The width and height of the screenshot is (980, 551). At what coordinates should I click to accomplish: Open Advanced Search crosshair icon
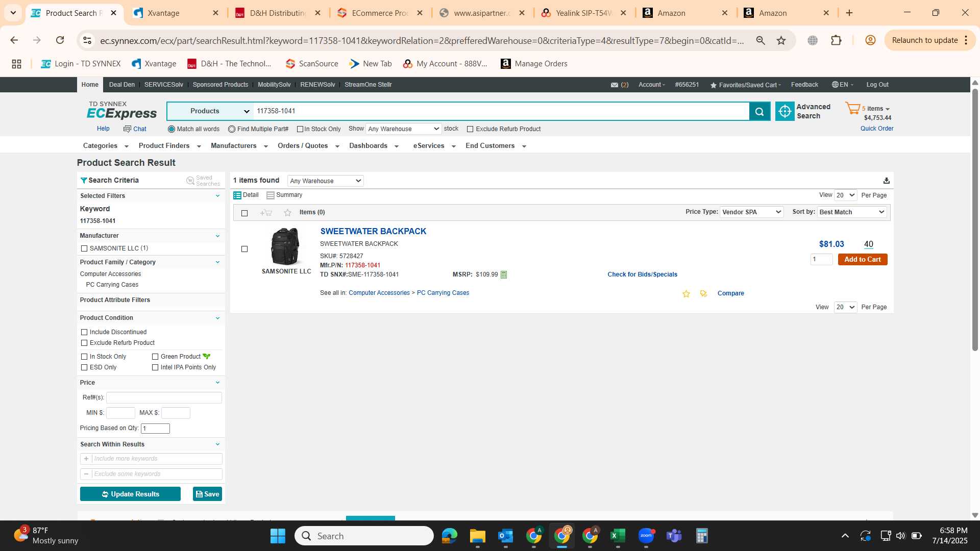pos(785,111)
